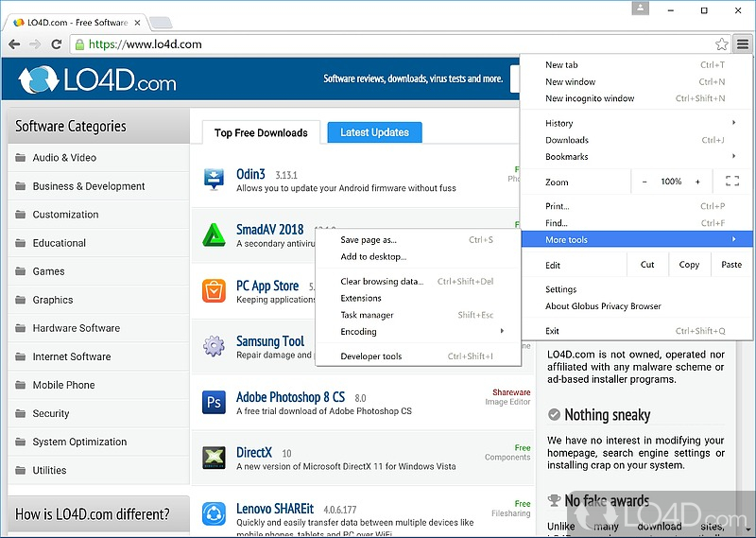This screenshot has width=756, height=538.
Task: Click the green padlock security icon
Action: pyautogui.click(x=79, y=44)
